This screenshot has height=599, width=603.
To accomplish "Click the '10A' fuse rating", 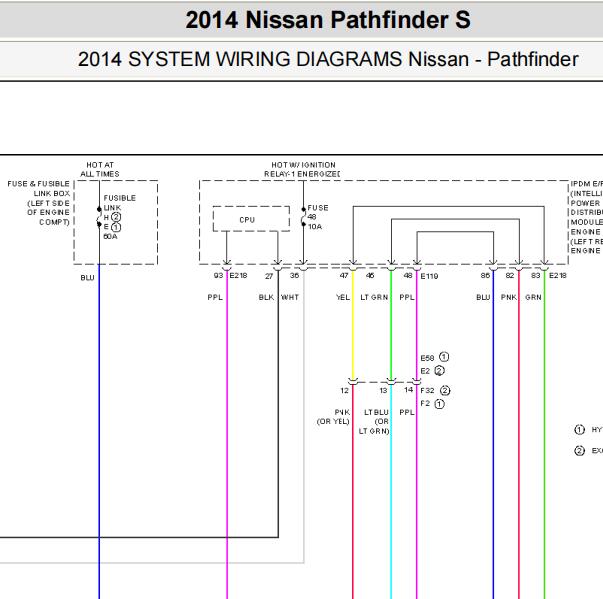I will (x=315, y=227).
